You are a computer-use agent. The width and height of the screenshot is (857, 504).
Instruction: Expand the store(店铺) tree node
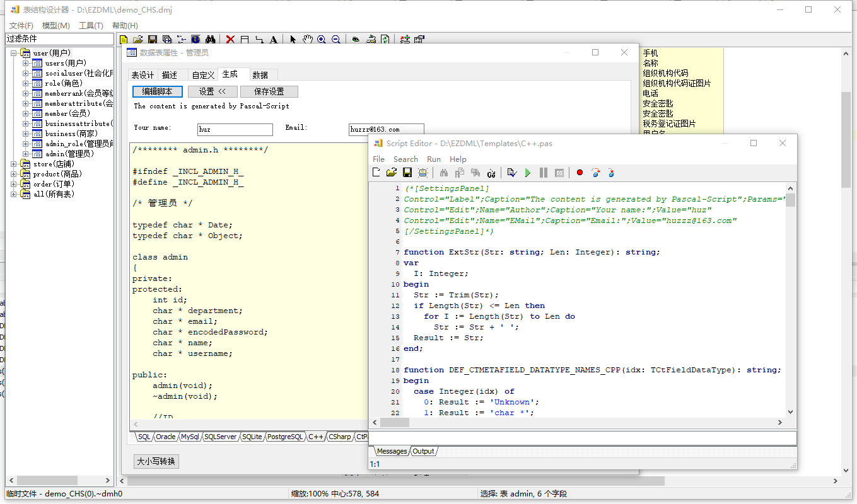[x=14, y=164]
